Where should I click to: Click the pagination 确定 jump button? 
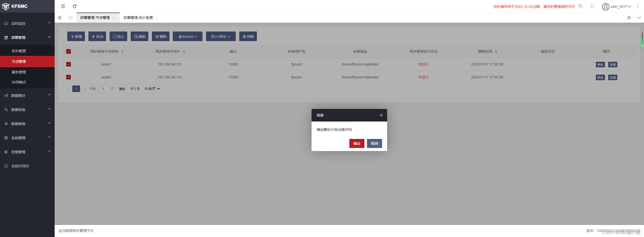[122, 89]
